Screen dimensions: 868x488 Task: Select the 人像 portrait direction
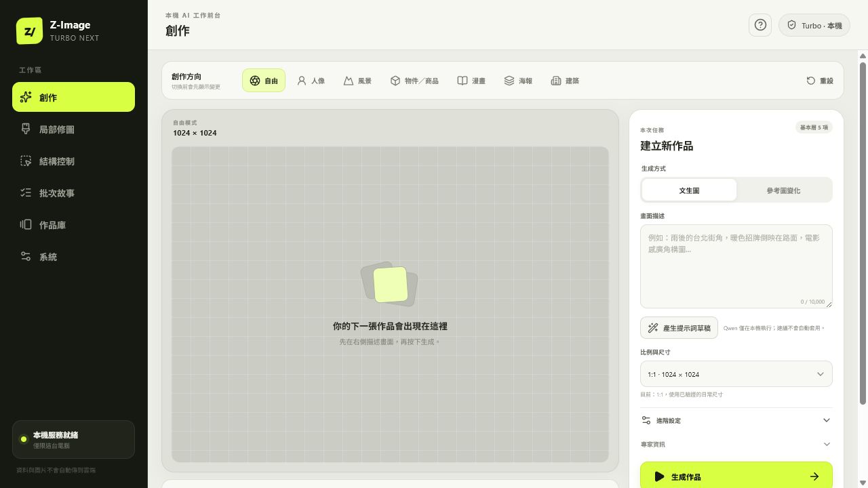pos(311,81)
